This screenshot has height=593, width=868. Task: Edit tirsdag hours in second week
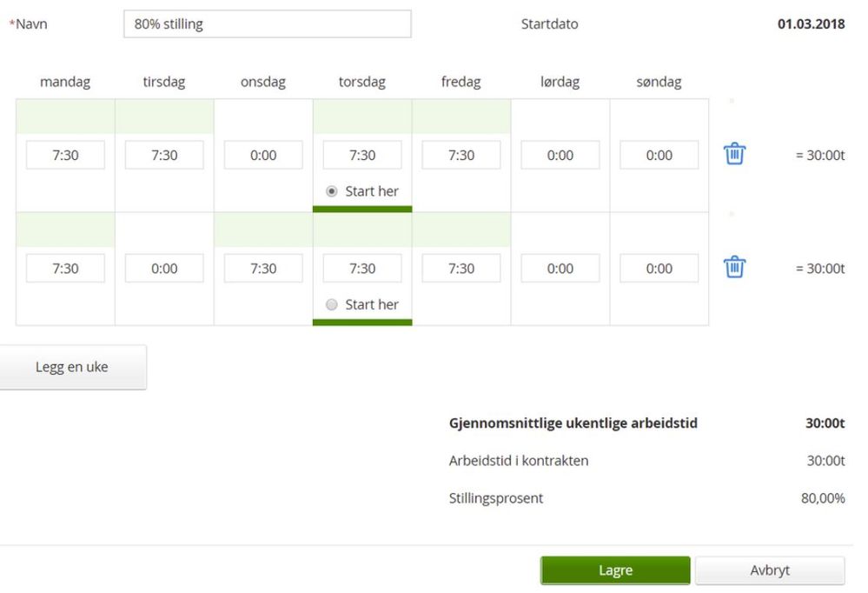(x=164, y=268)
